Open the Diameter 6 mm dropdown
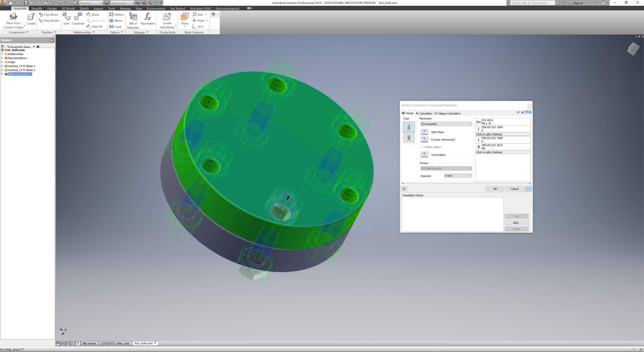The width and height of the screenshot is (644, 352). click(x=458, y=176)
